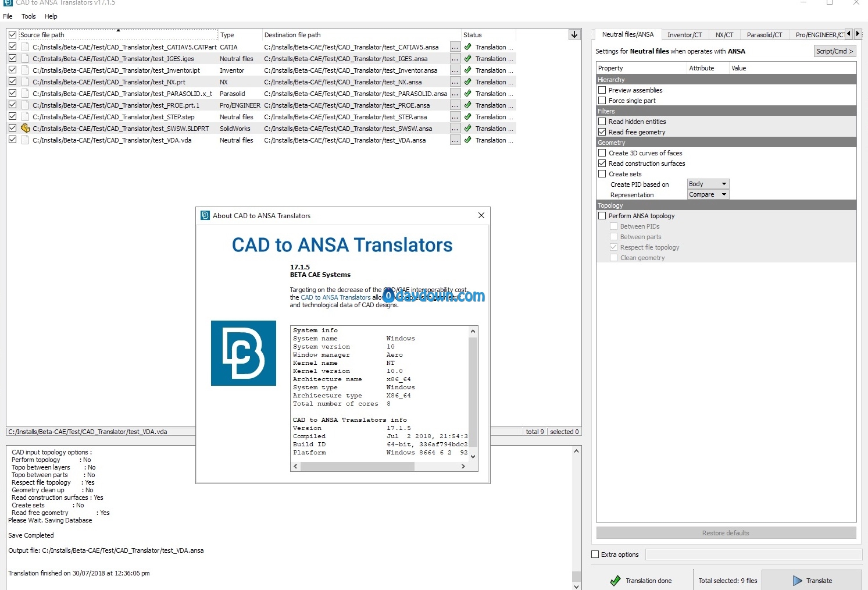
Task: Close the About CAD to ANSA Translators dialog
Action: pyautogui.click(x=481, y=215)
